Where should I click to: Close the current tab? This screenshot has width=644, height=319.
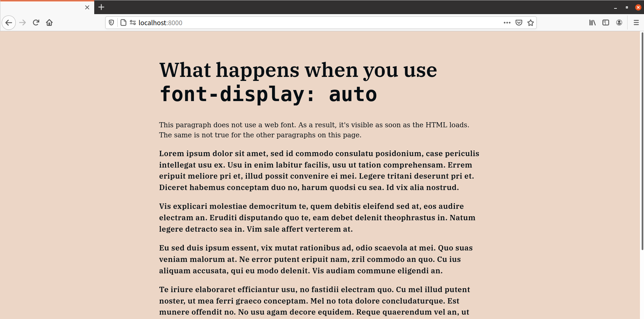point(87,7)
